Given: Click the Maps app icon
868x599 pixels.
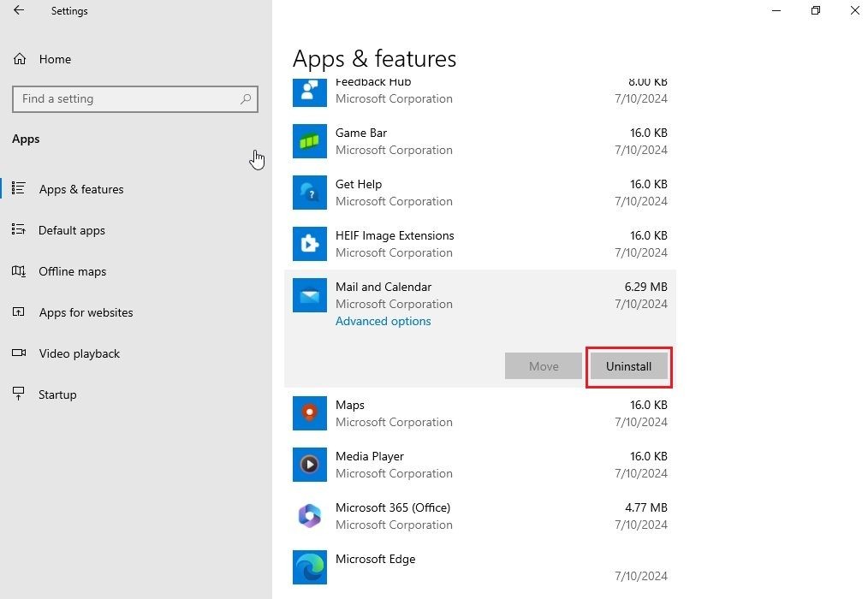Looking at the screenshot, I should coord(309,413).
